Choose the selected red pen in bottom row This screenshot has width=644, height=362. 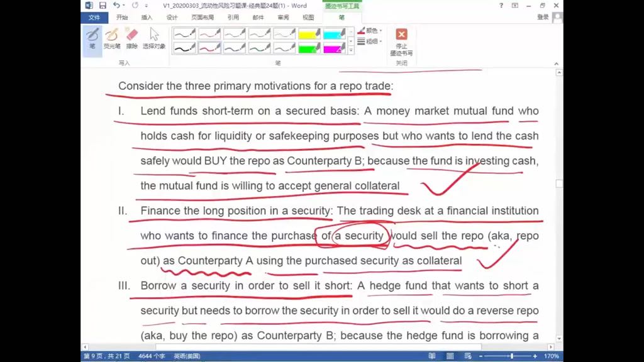tap(209, 48)
